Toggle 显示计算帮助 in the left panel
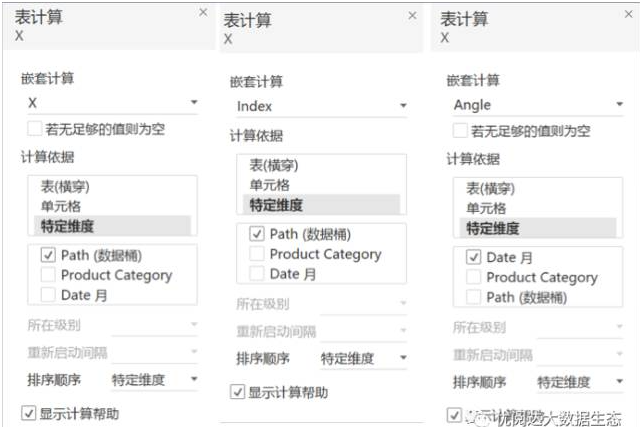 point(29,413)
